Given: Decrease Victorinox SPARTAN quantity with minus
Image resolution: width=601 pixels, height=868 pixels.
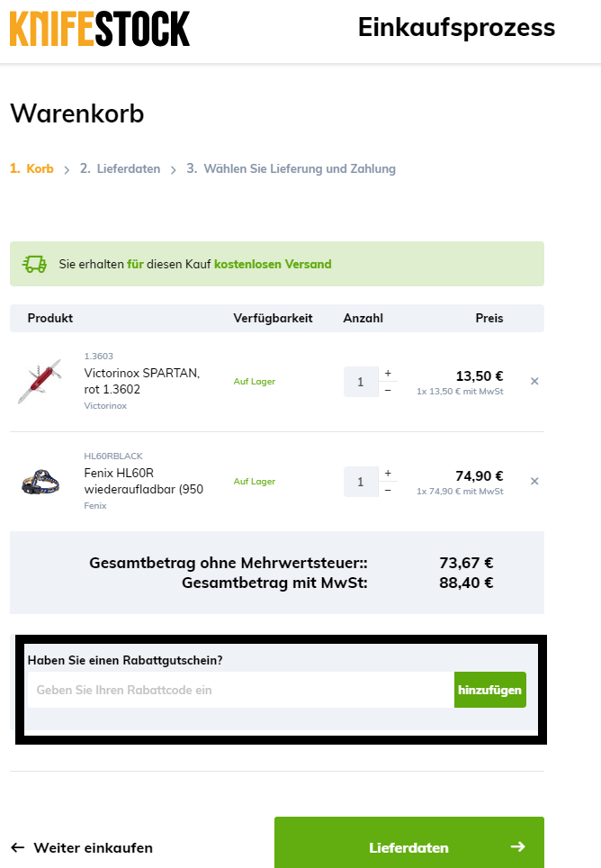Looking at the screenshot, I should click(x=388, y=390).
